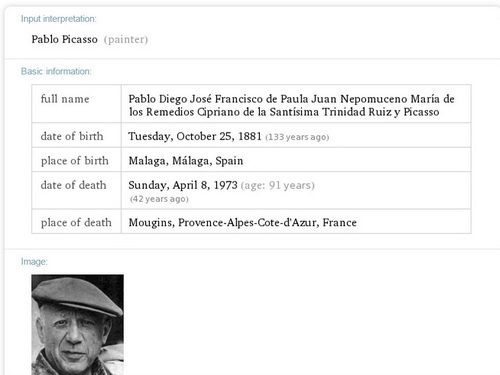Click 'Sunday, April 8, 1973' date value
This screenshot has width=500, height=375.
click(183, 185)
